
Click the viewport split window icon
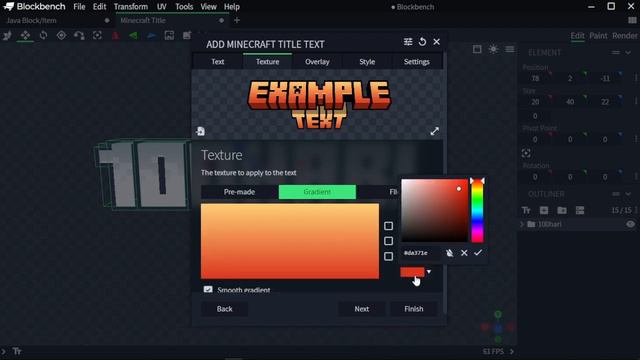(x=477, y=49)
